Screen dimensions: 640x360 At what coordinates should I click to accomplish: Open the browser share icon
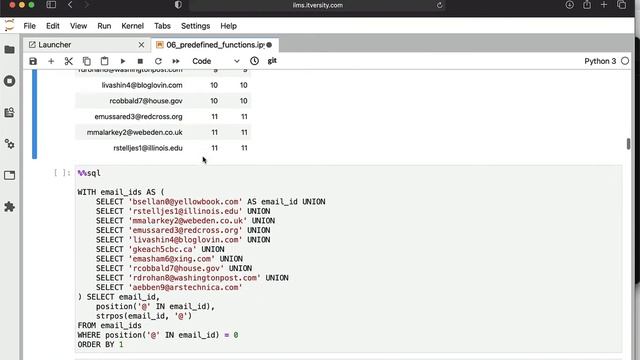587,5
